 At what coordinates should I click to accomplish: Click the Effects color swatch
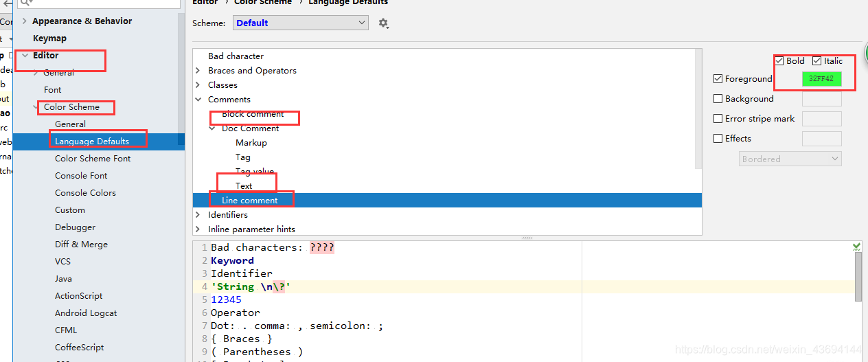(822, 139)
